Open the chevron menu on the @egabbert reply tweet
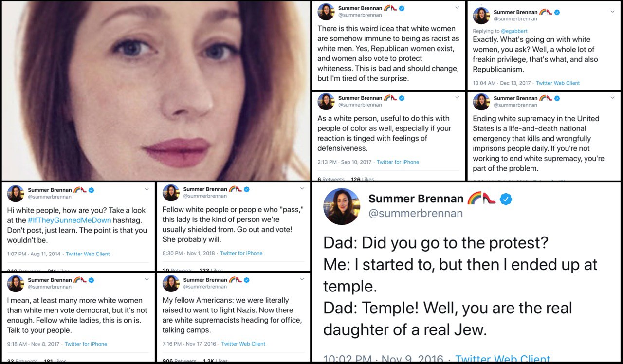 coord(613,11)
